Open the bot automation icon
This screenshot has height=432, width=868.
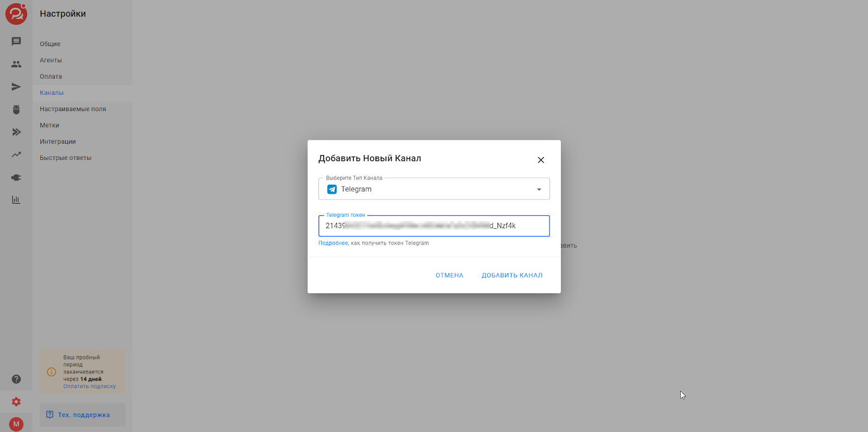pos(16,109)
